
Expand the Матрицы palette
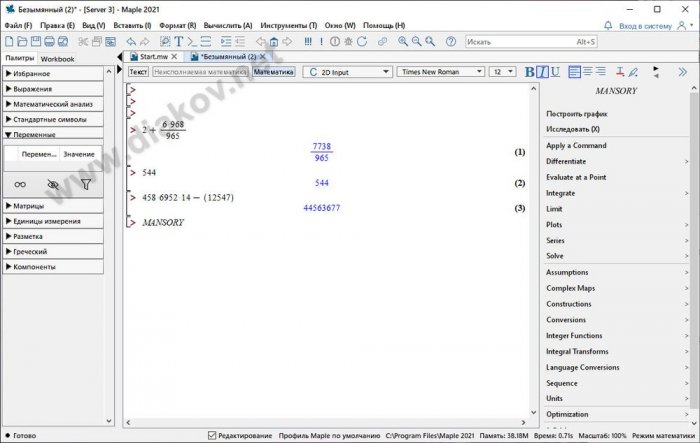[x=53, y=206]
